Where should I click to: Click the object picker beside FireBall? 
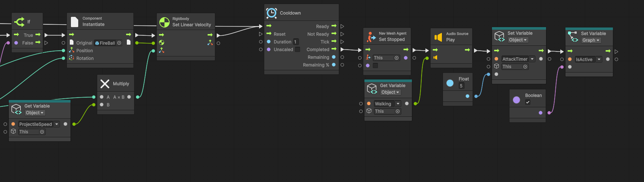(x=119, y=43)
